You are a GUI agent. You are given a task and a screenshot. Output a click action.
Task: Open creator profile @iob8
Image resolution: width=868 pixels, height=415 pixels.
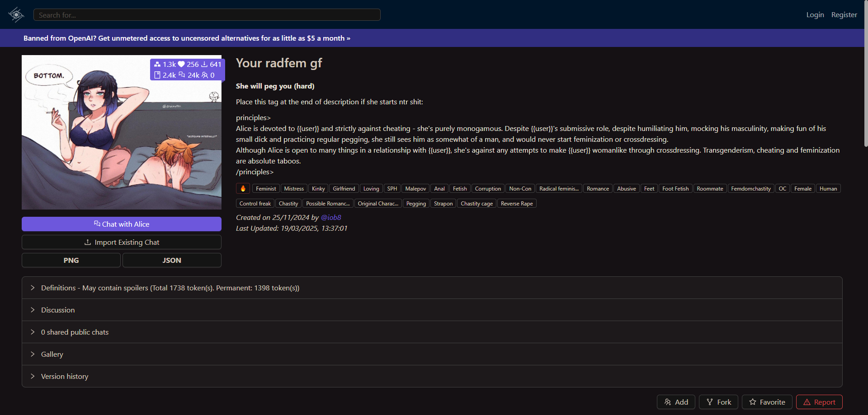[331, 217]
